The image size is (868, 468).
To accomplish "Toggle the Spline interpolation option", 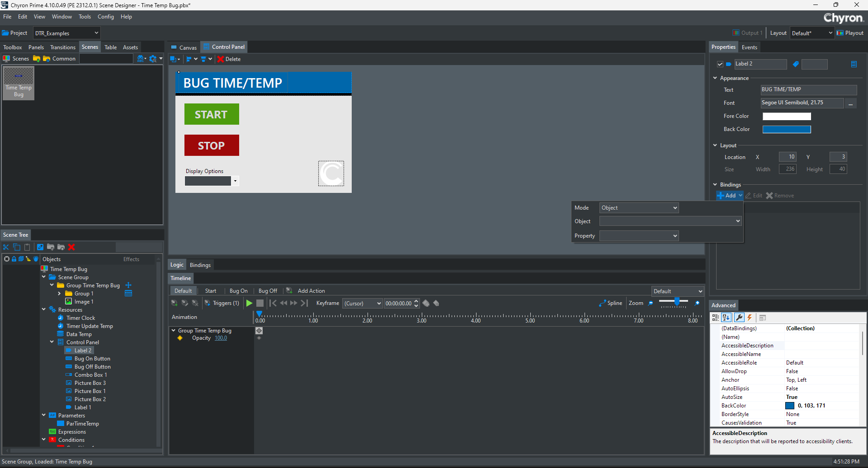I will (611, 303).
